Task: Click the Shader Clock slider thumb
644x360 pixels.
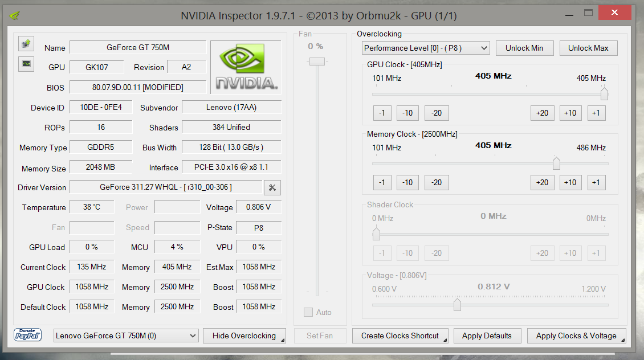Action: (376, 234)
